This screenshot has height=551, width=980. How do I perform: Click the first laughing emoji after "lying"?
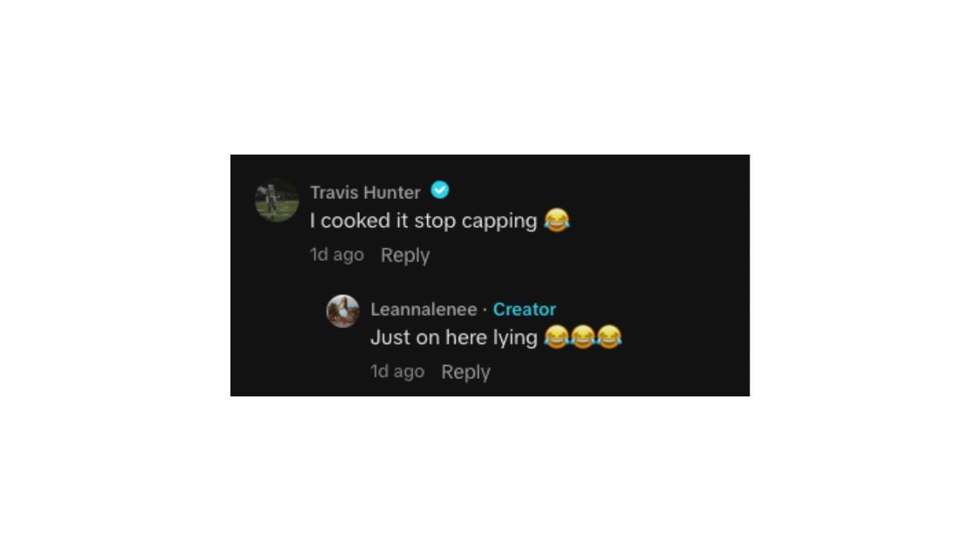(x=557, y=337)
